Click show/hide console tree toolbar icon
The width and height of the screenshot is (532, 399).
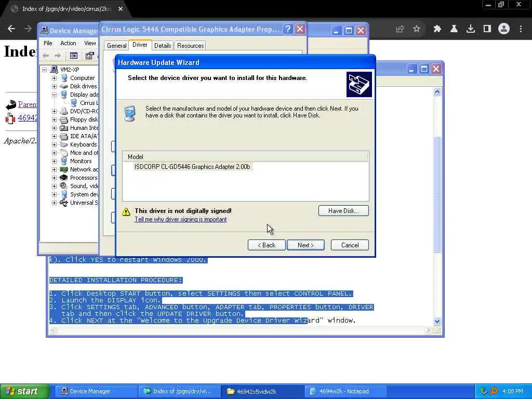74,56
